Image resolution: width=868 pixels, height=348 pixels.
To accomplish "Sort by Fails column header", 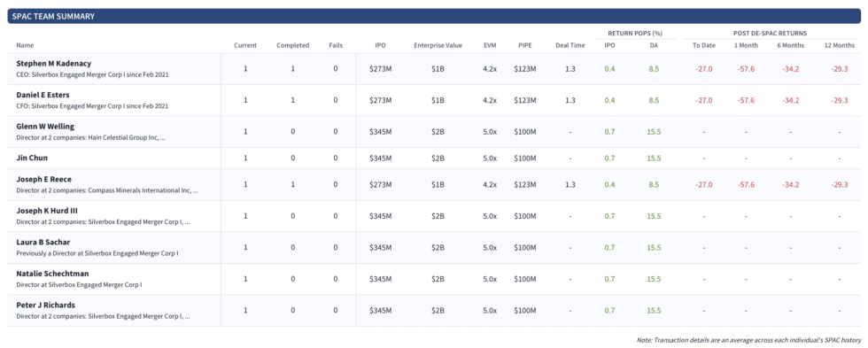I will click(x=336, y=45).
